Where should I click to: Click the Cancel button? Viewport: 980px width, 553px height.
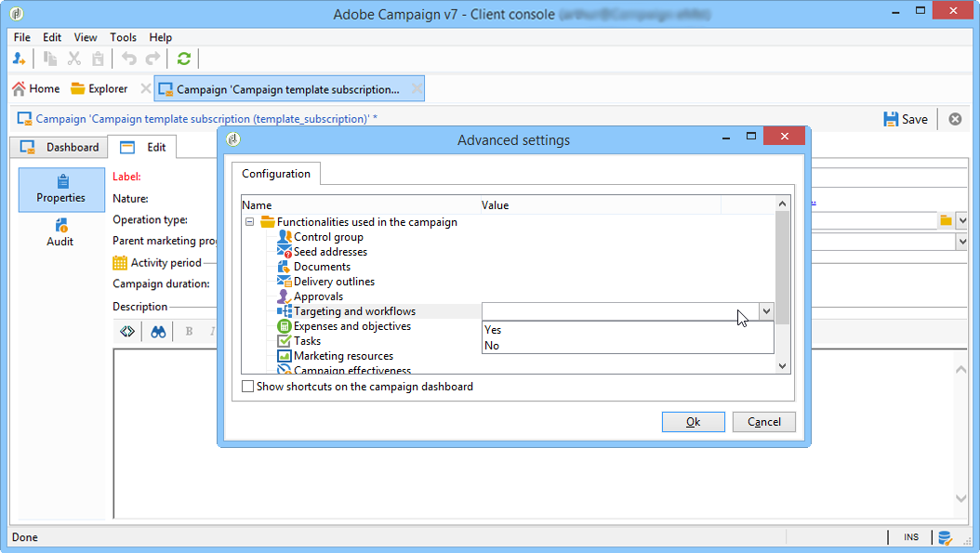point(763,422)
